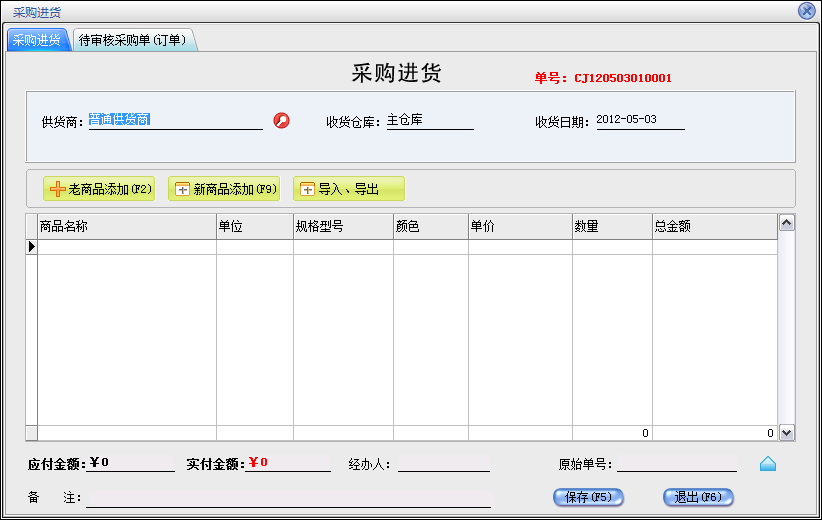Close the 采购进货 window

[x=806, y=11]
